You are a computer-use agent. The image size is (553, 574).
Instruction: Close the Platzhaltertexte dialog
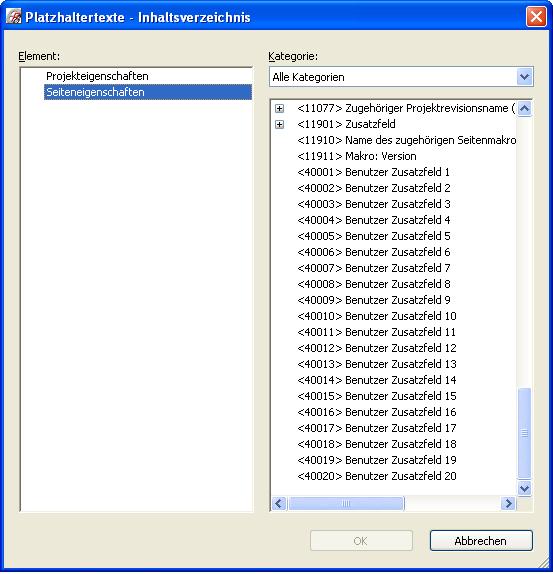click(x=536, y=17)
